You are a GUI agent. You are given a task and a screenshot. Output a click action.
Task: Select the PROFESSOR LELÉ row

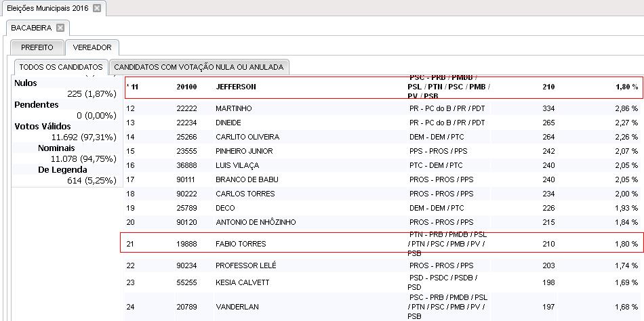(245, 265)
